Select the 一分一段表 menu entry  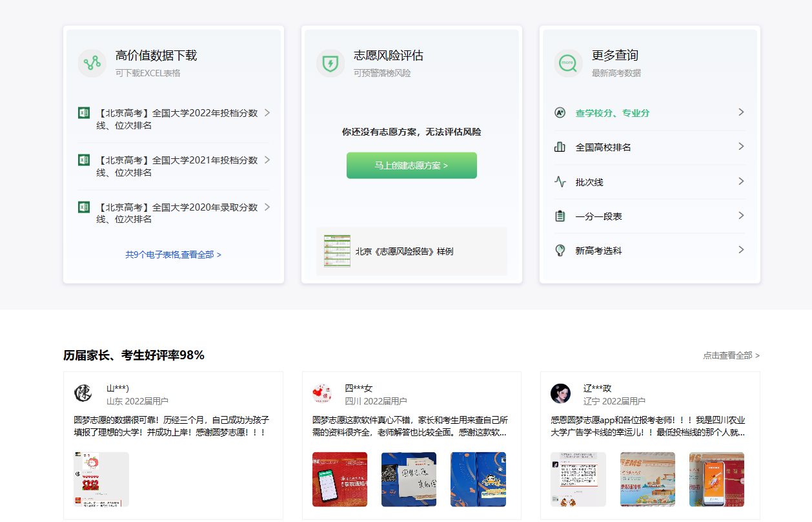click(x=599, y=216)
